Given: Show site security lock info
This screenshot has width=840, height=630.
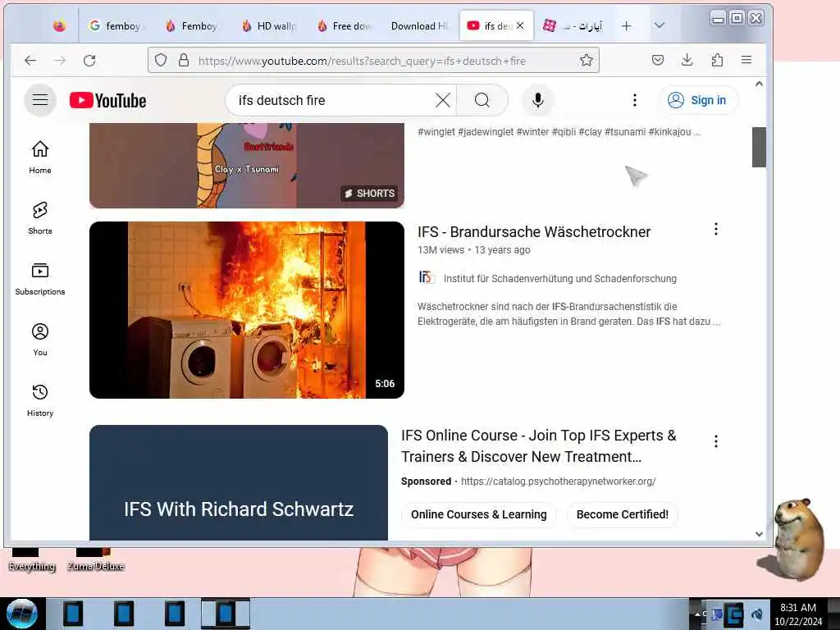Looking at the screenshot, I should [184, 60].
